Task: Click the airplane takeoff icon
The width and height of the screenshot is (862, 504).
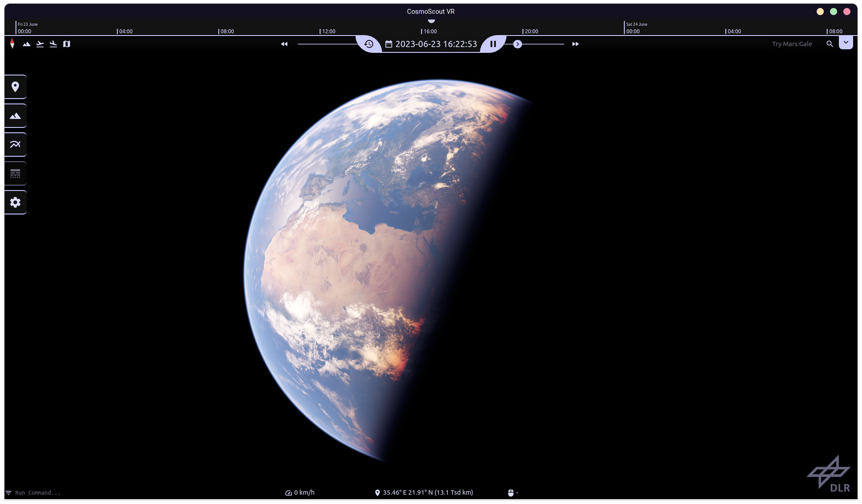Action: click(40, 44)
